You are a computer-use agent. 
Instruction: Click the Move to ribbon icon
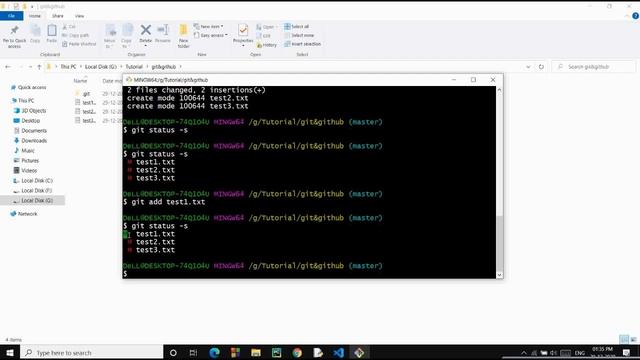tap(110, 36)
